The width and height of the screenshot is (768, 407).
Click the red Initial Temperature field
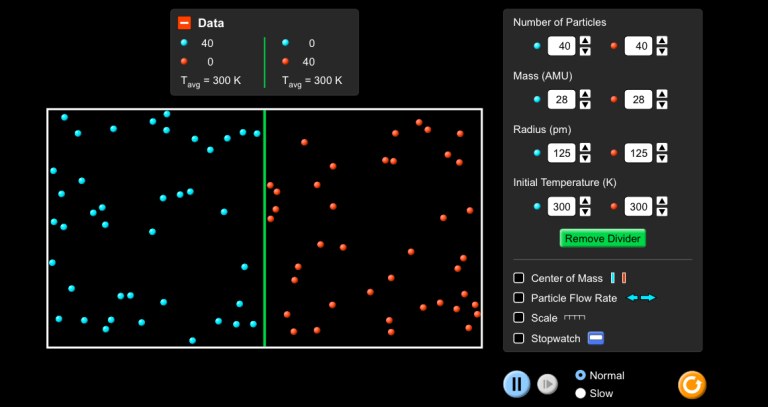tap(639, 206)
